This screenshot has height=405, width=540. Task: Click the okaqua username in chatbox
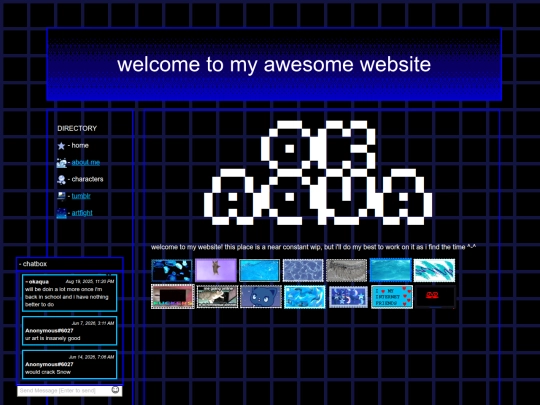pos(39,282)
